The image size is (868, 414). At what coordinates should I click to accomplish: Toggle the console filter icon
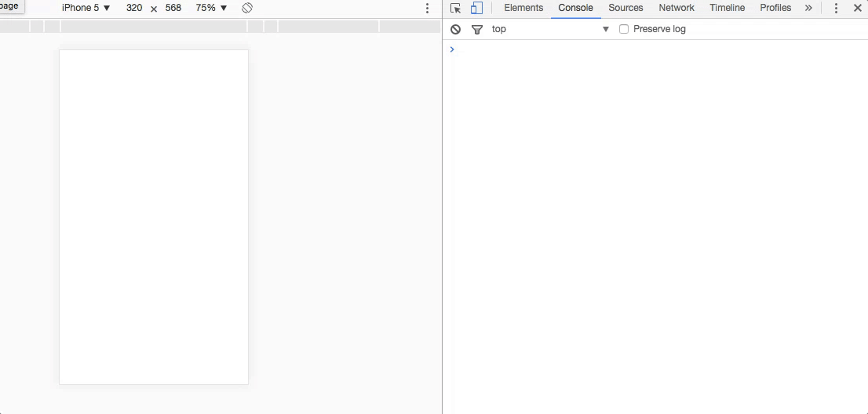pos(477,29)
